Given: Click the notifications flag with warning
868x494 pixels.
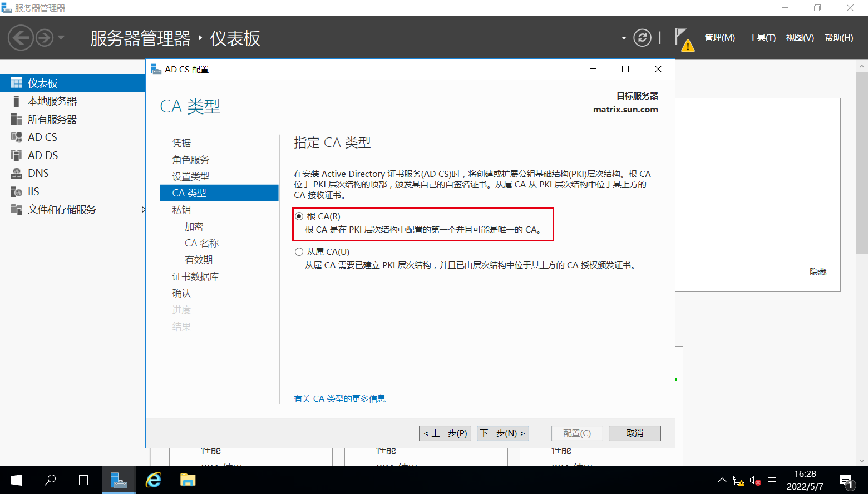Looking at the screenshot, I should tap(683, 39).
